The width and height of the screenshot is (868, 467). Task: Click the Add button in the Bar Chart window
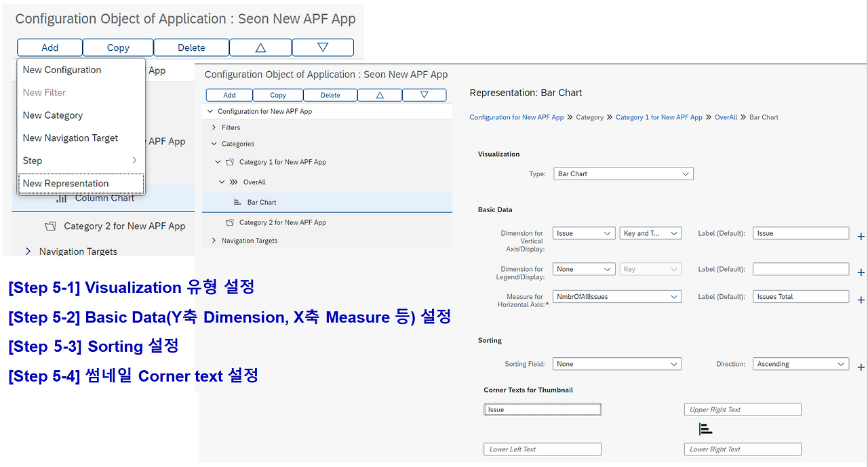click(x=229, y=95)
